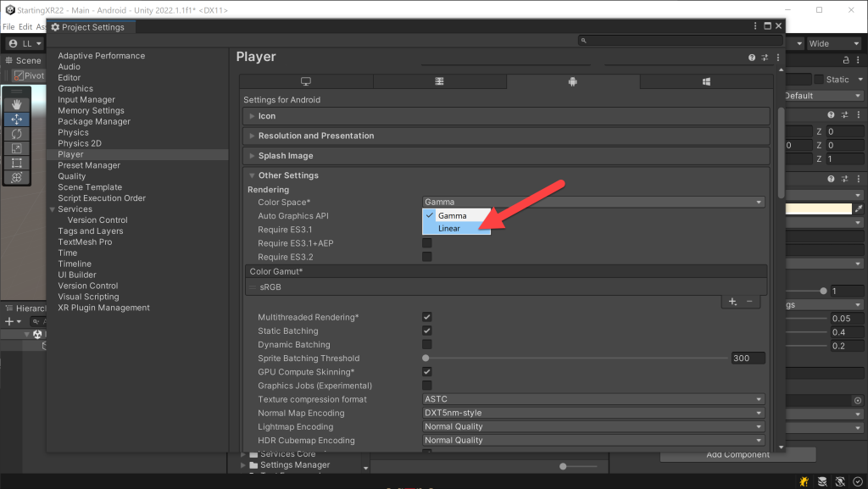Remove Color Gamut entry with minus

(x=749, y=302)
